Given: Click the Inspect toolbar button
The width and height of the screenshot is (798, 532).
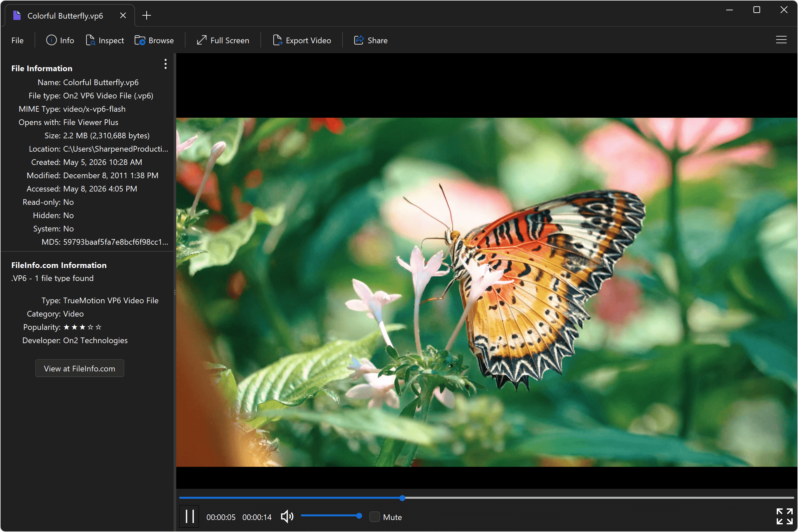Looking at the screenshot, I should [x=105, y=40].
